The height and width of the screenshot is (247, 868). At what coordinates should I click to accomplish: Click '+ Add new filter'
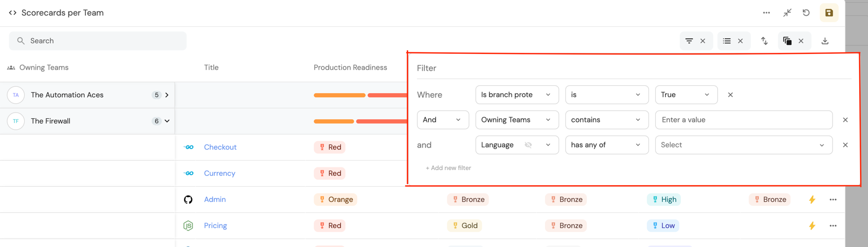(x=448, y=168)
